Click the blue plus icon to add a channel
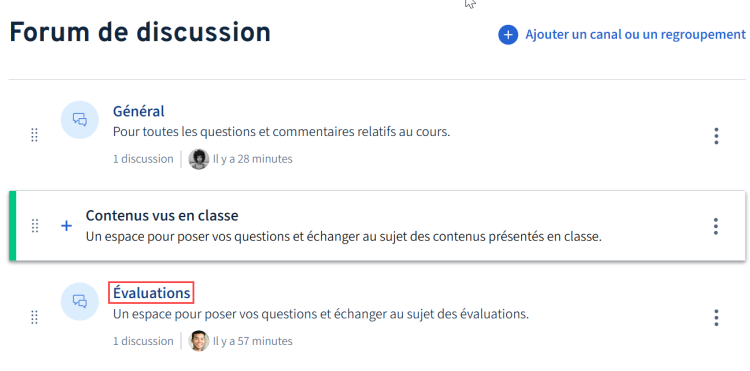 click(508, 35)
